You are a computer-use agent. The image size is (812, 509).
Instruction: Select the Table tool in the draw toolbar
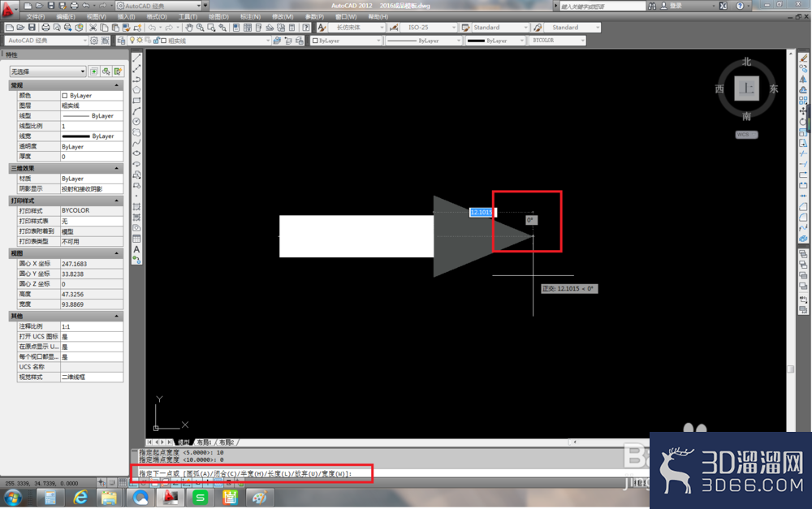(136, 239)
